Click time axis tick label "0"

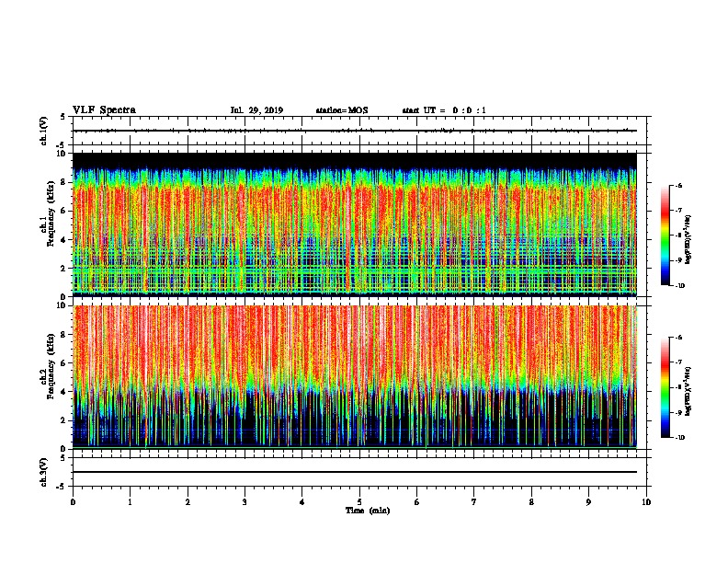pos(73,502)
